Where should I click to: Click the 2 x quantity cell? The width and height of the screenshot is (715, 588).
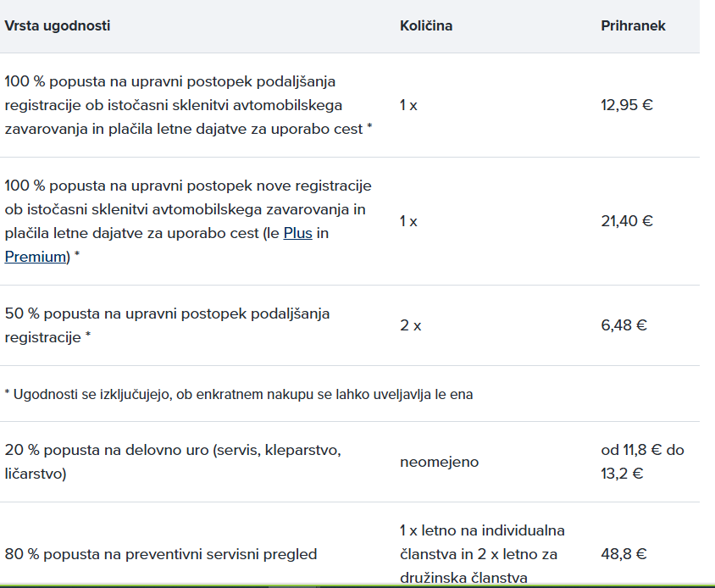click(x=410, y=325)
